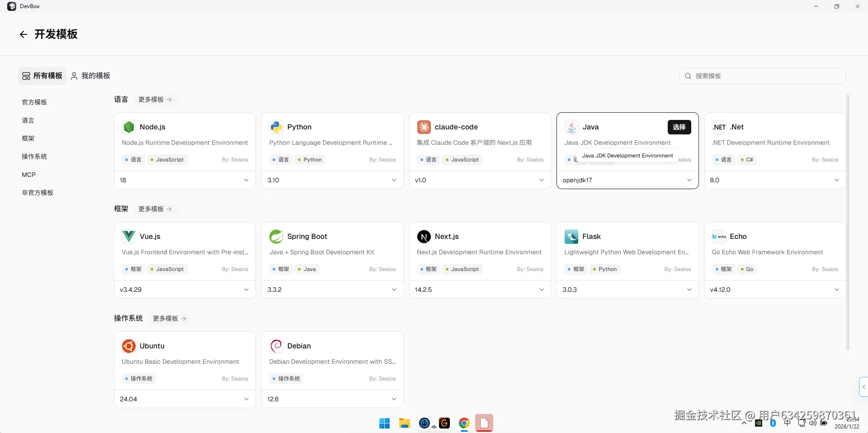Click the Debian swirl logo
Screen dimensions: 868x433
point(276,346)
